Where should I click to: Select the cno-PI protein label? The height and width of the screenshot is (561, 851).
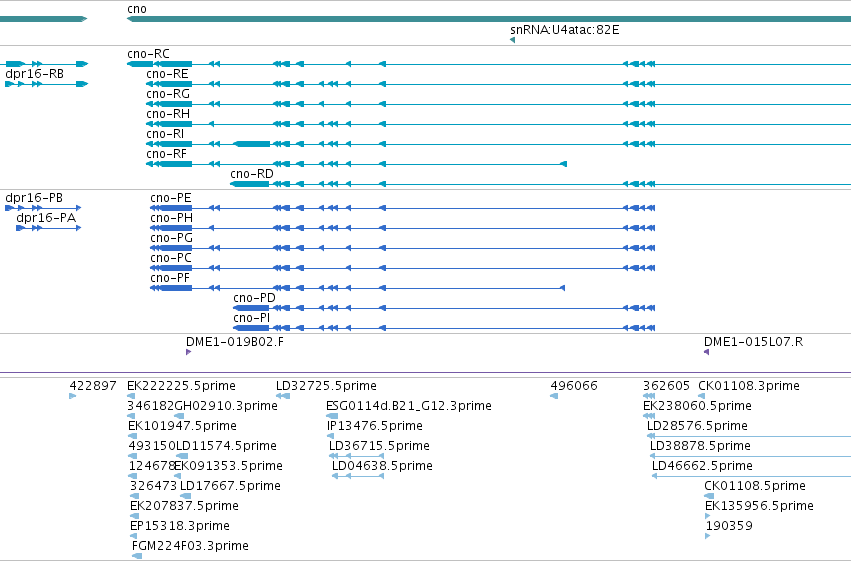[x=251, y=318]
